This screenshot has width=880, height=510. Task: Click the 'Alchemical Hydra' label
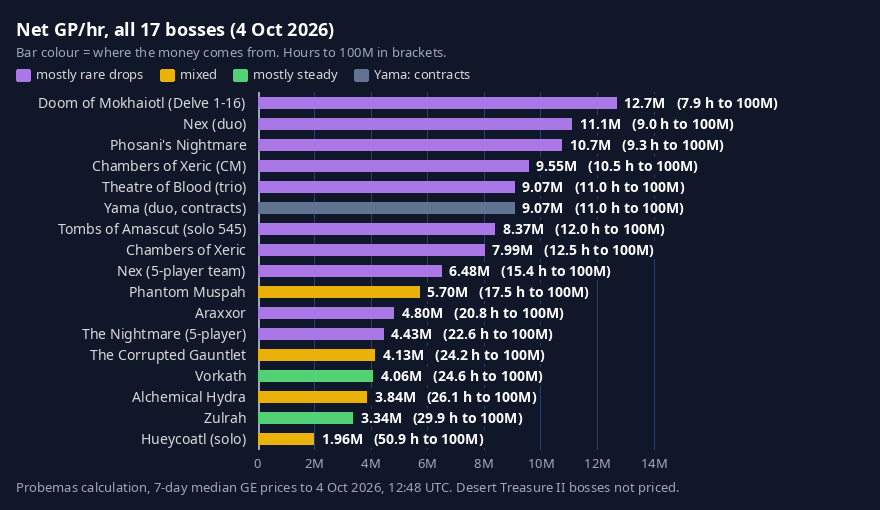(x=189, y=397)
